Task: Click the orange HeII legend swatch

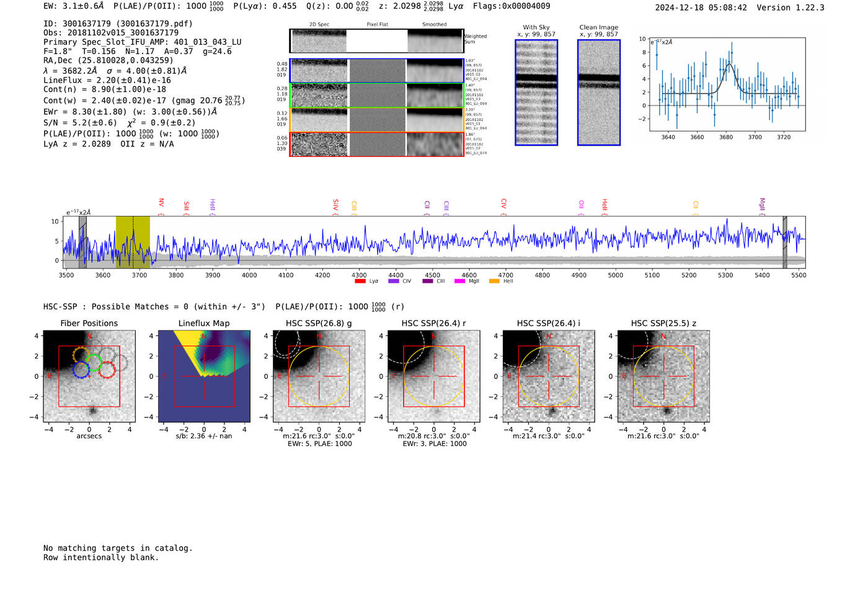Action: pos(494,282)
